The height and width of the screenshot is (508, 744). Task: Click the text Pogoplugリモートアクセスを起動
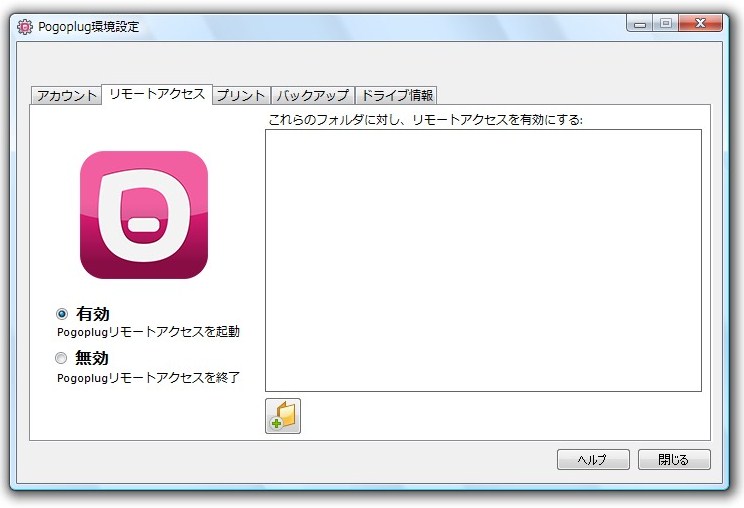tap(148, 332)
